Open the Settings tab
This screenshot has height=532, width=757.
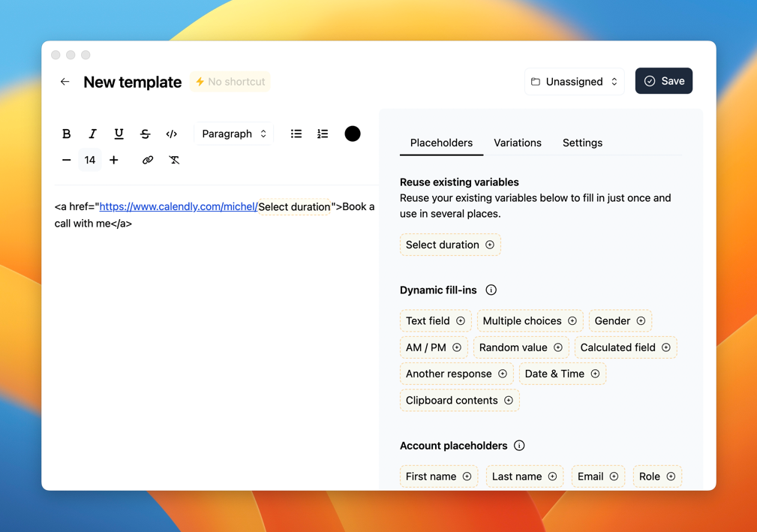pyautogui.click(x=582, y=143)
